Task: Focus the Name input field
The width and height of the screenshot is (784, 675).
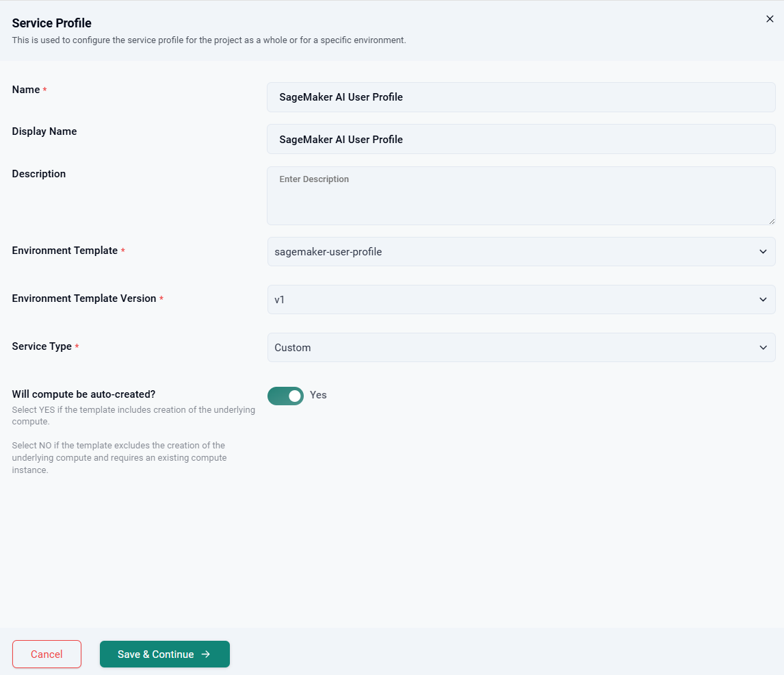Action: tap(521, 97)
